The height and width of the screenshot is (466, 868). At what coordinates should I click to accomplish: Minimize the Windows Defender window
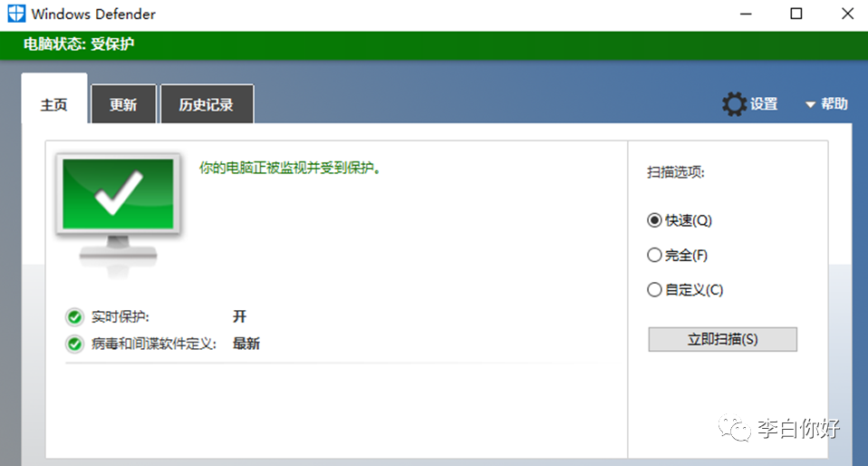(746, 14)
